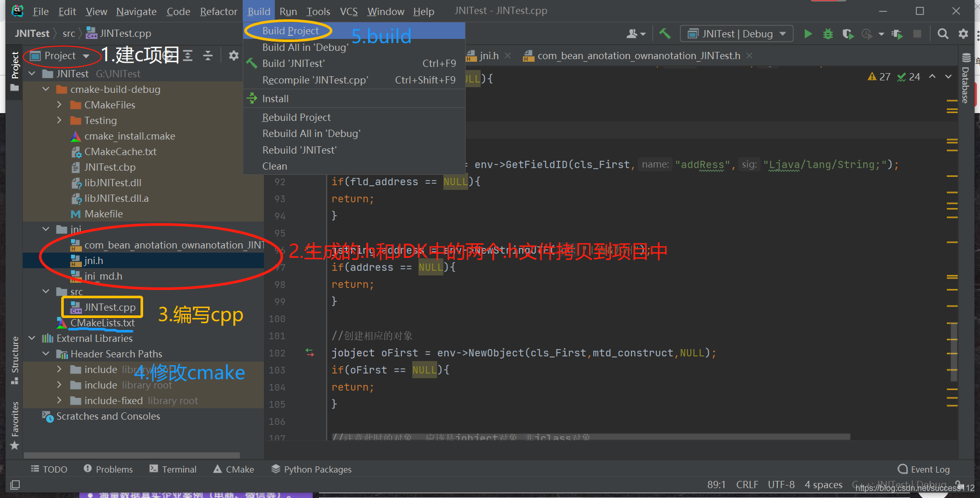Collapse the src folder
This screenshot has height=498, width=980.
coord(46,292)
